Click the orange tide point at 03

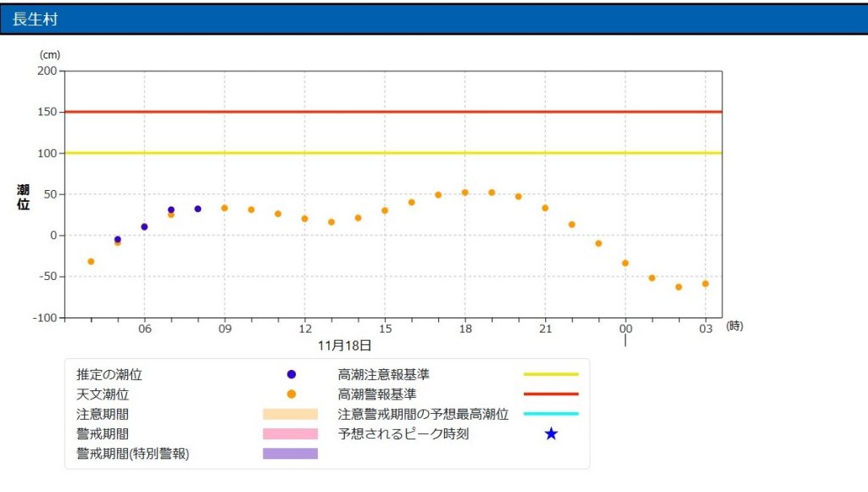(x=705, y=283)
